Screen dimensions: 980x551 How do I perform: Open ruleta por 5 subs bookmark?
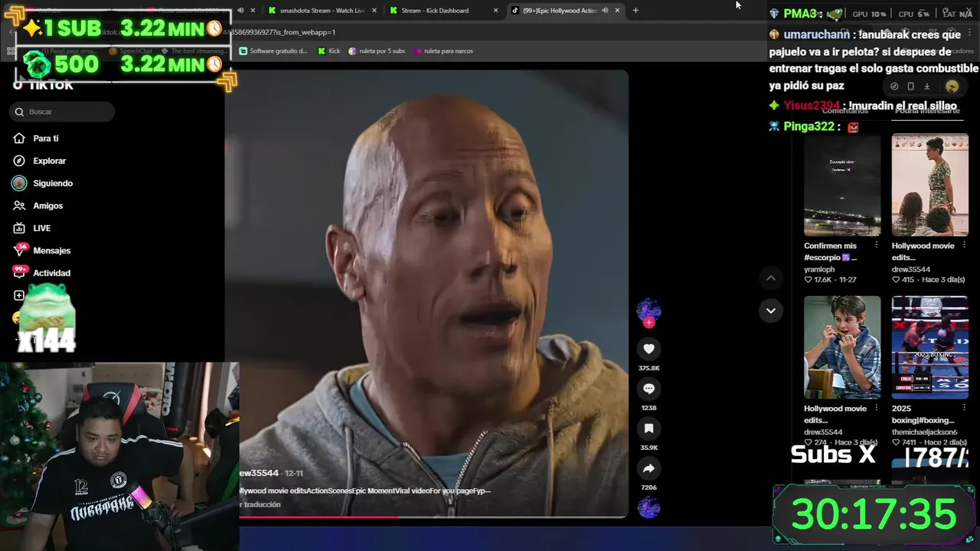click(377, 51)
